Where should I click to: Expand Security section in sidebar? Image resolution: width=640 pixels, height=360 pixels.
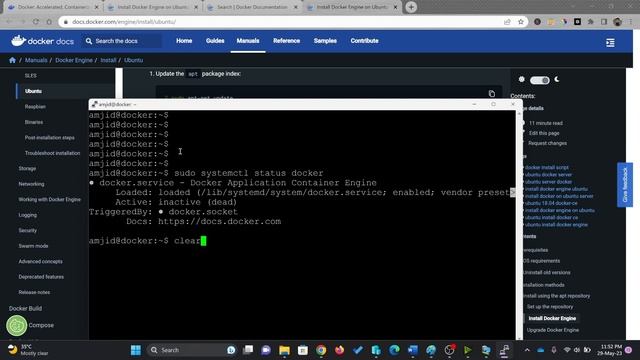(28, 231)
